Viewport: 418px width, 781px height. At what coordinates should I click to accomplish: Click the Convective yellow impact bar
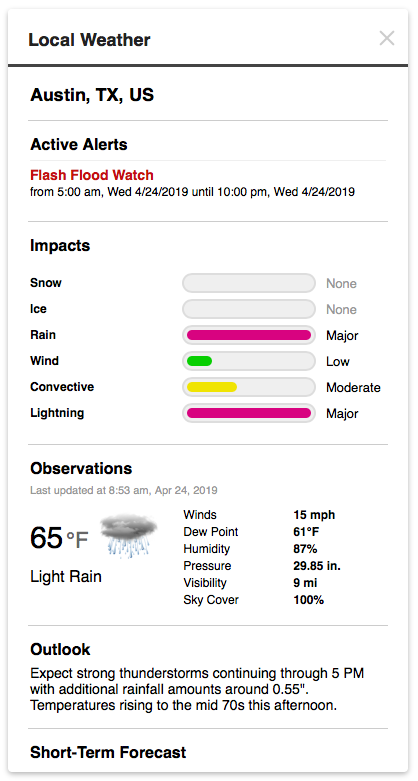tap(249, 387)
